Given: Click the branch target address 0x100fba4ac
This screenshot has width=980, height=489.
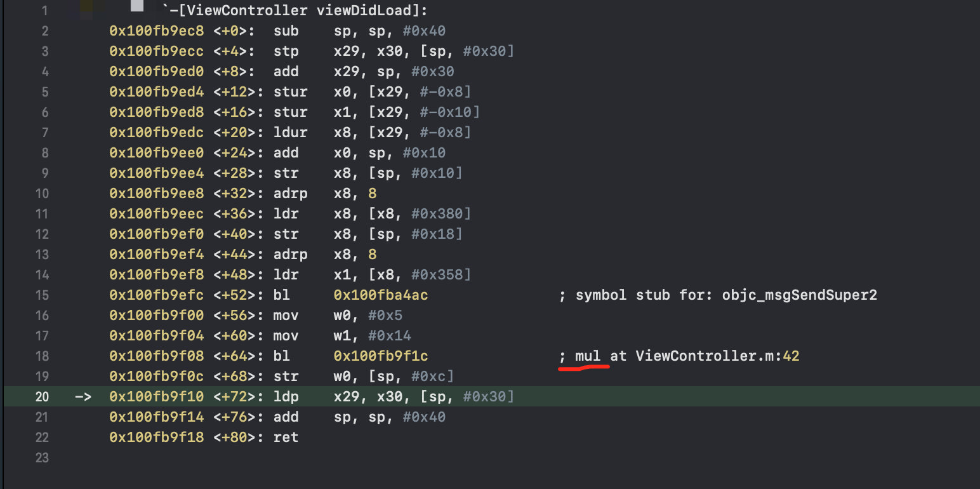Looking at the screenshot, I should tap(381, 295).
